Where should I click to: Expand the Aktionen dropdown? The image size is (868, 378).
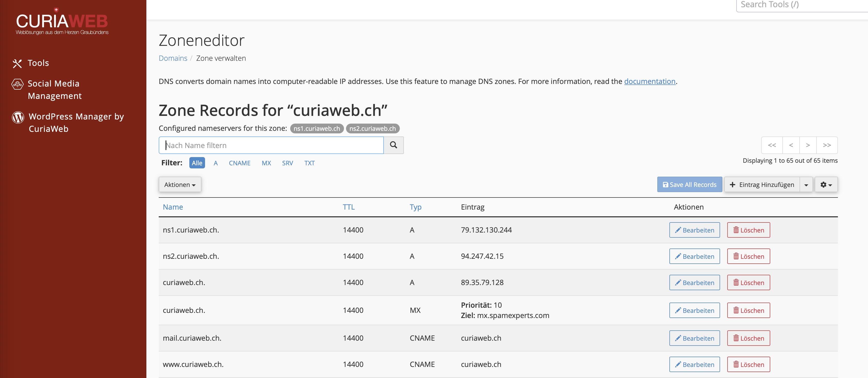(x=180, y=184)
